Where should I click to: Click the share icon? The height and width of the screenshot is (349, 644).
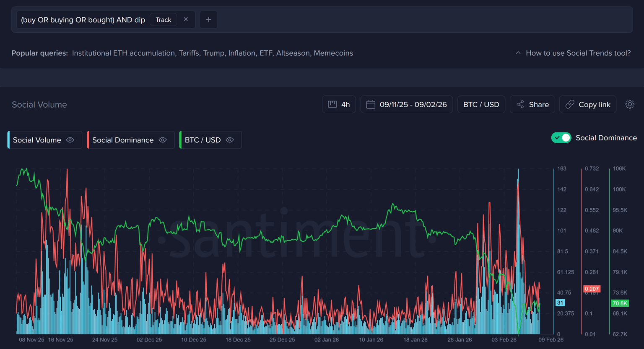pos(520,104)
